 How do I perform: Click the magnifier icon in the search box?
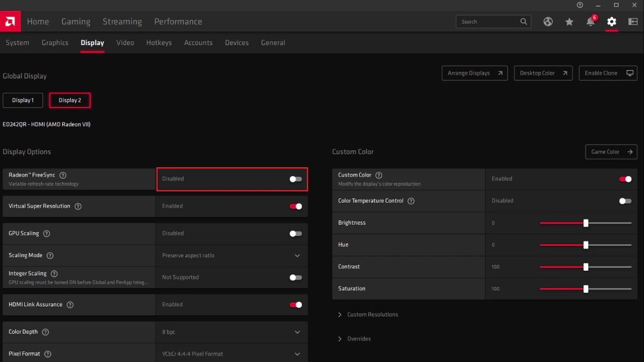click(x=524, y=21)
